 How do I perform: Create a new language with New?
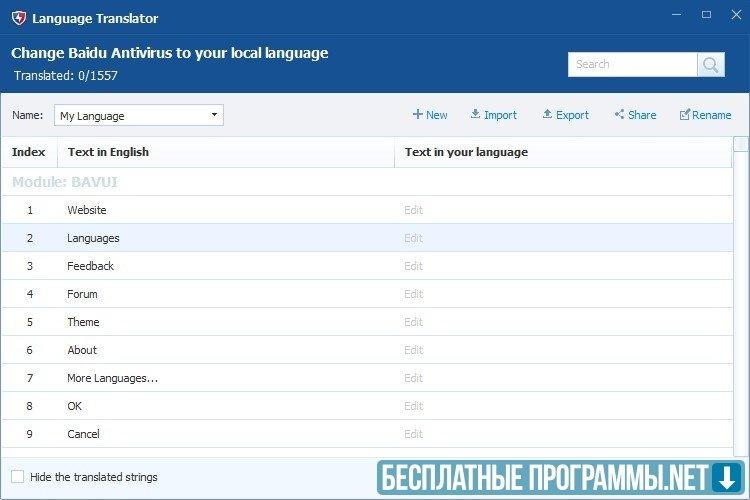pos(430,115)
